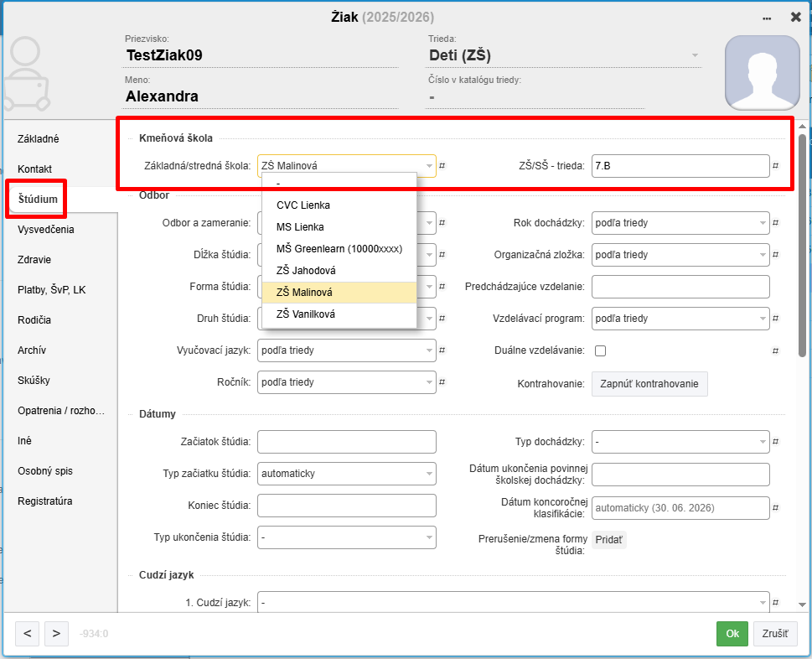Open the Typ ukončenia štúdia dropdown

346,536
